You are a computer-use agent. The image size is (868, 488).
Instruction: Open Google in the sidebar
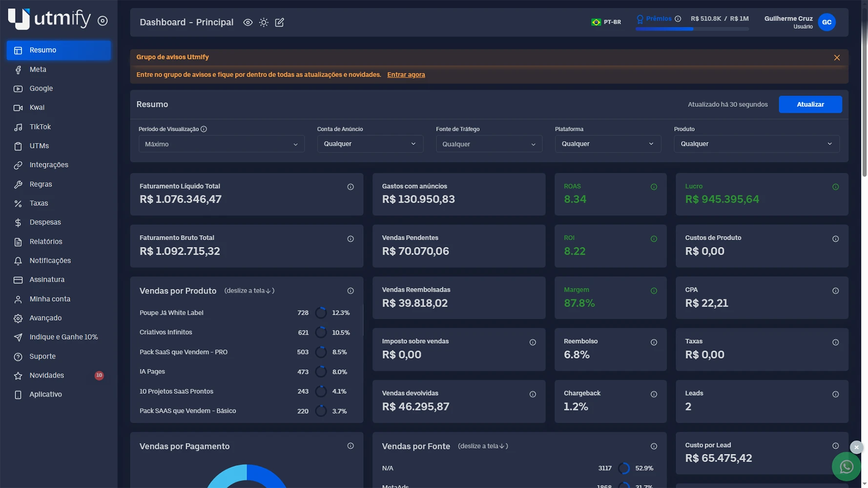pyautogui.click(x=59, y=88)
